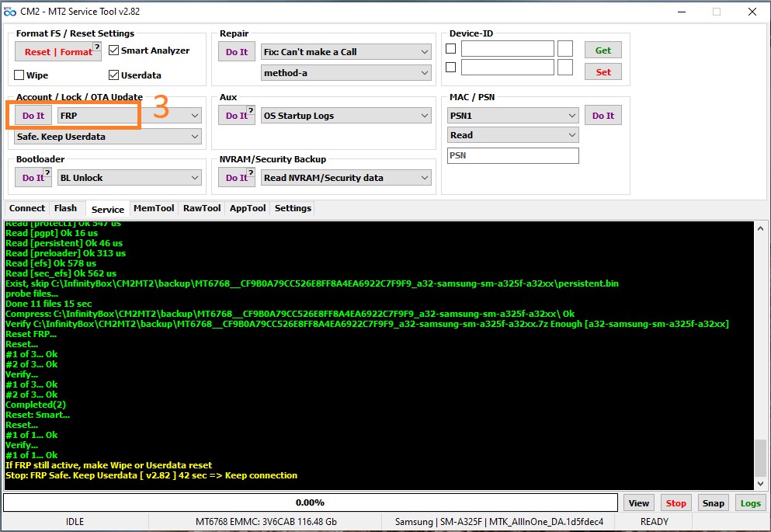Open the Logs button

pyautogui.click(x=750, y=503)
